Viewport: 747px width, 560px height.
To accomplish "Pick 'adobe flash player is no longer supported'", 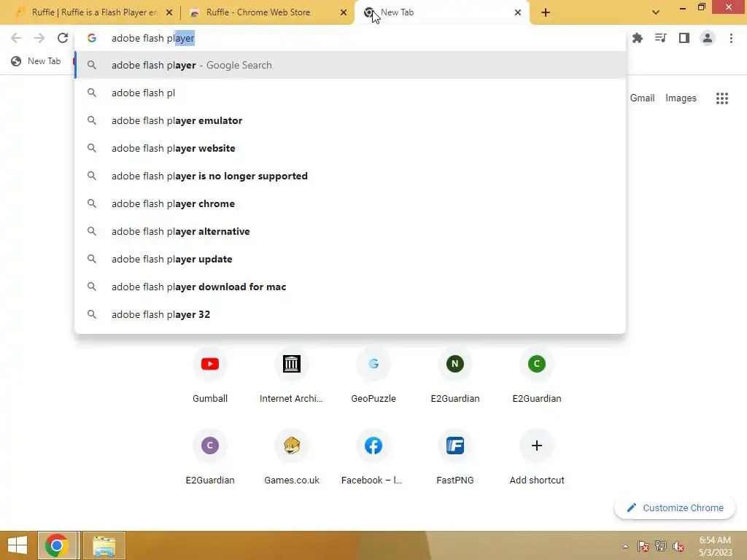I will (x=350, y=176).
